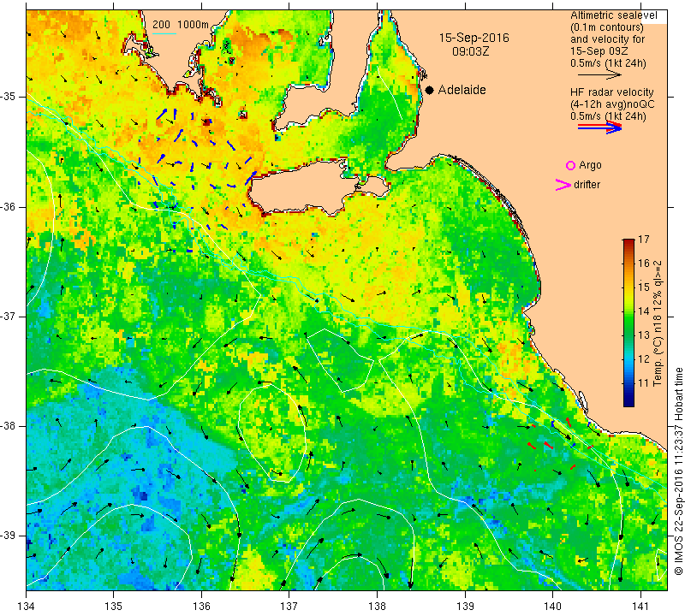Click the 'HF radar velocity' legend heading
685x616 pixels.
(611, 92)
